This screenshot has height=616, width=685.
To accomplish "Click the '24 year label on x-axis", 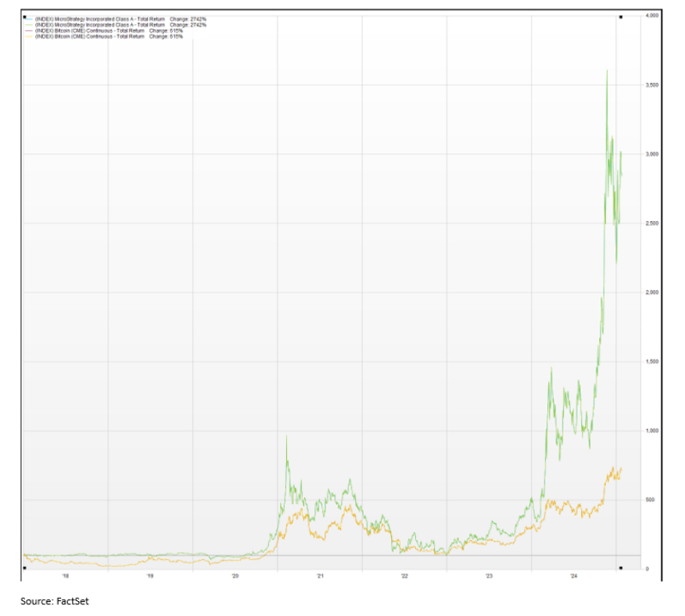I will tap(574, 576).
